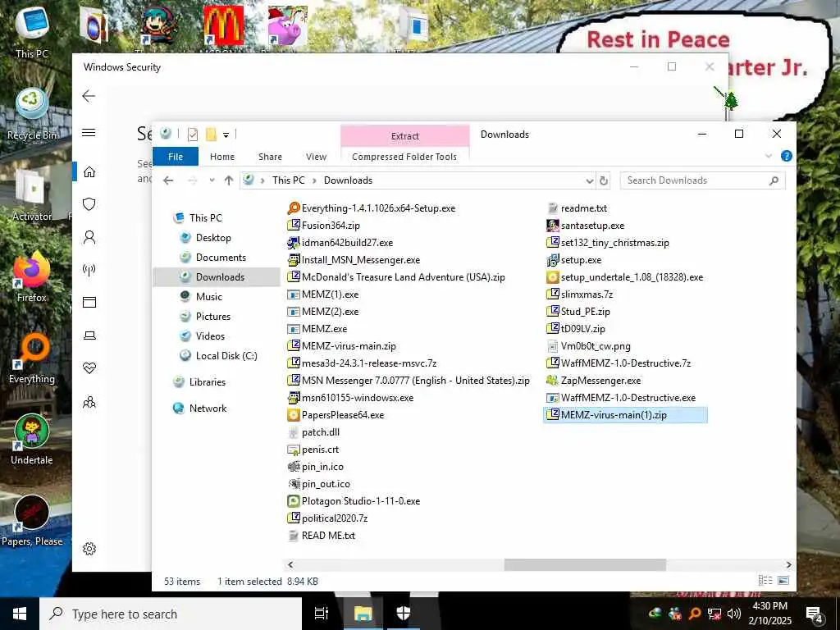The width and height of the screenshot is (840, 630).
Task: Open Compressed Folder Tools tab
Action: 404,157
